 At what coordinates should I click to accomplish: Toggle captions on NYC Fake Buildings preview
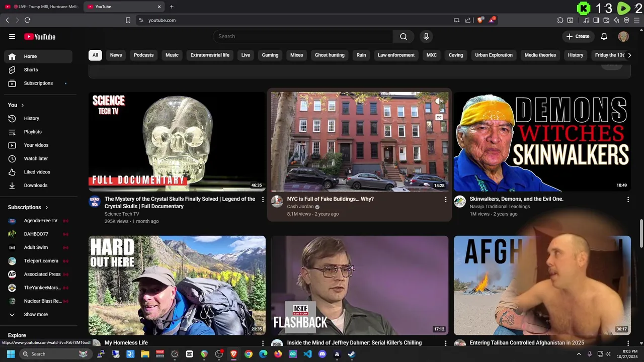tap(439, 117)
